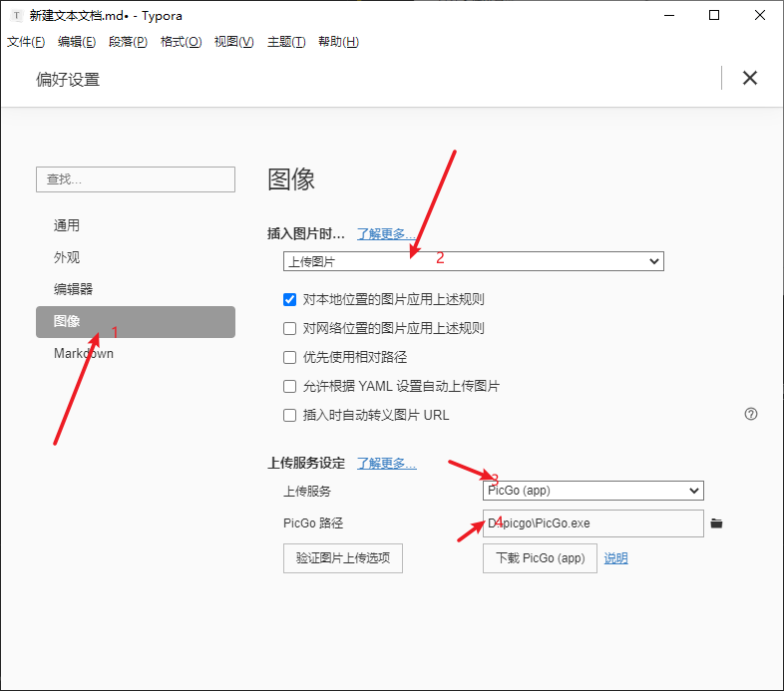This screenshot has width=784, height=691.
Task: Close the preferences panel with X icon
Action: [749, 78]
